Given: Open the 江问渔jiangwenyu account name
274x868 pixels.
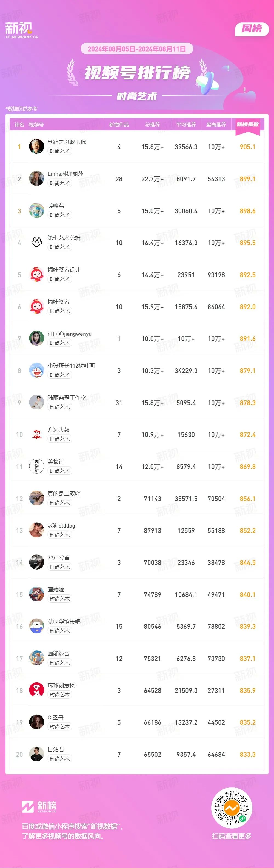Looking at the screenshot, I should [x=69, y=334].
